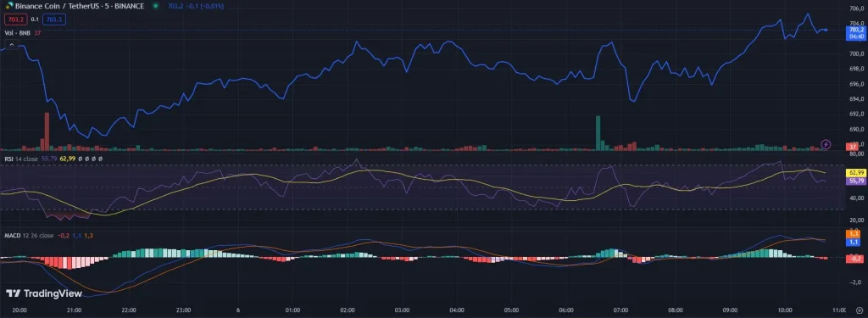Click the orange 1,3 MACD axis label
This screenshot has height=318, width=868.
[x=853, y=234]
